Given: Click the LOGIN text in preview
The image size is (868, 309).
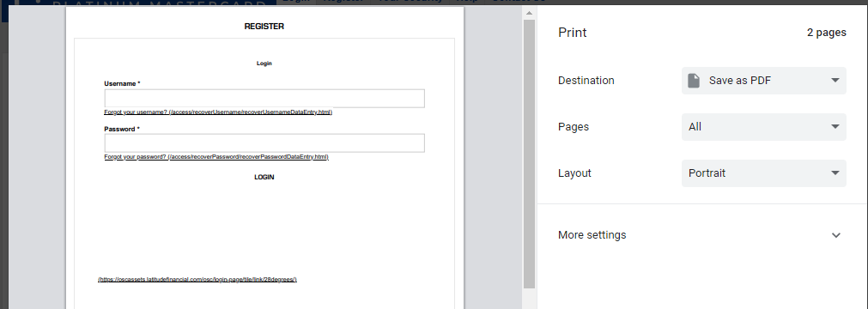Looking at the screenshot, I should (x=264, y=177).
